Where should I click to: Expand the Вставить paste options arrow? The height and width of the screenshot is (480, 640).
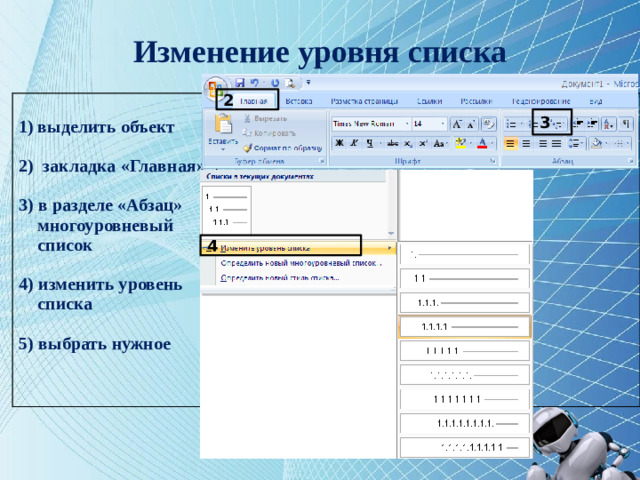pyautogui.click(x=223, y=149)
